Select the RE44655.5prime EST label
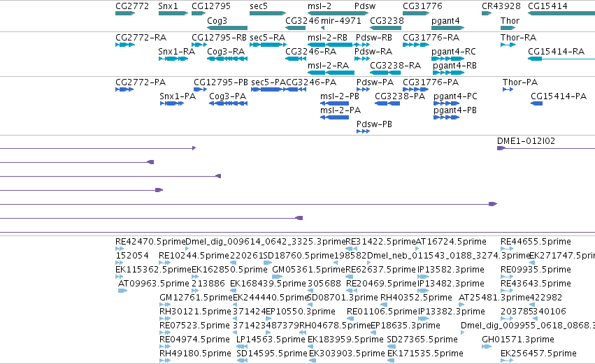Screen dimensions: 595x364 [536, 242]
